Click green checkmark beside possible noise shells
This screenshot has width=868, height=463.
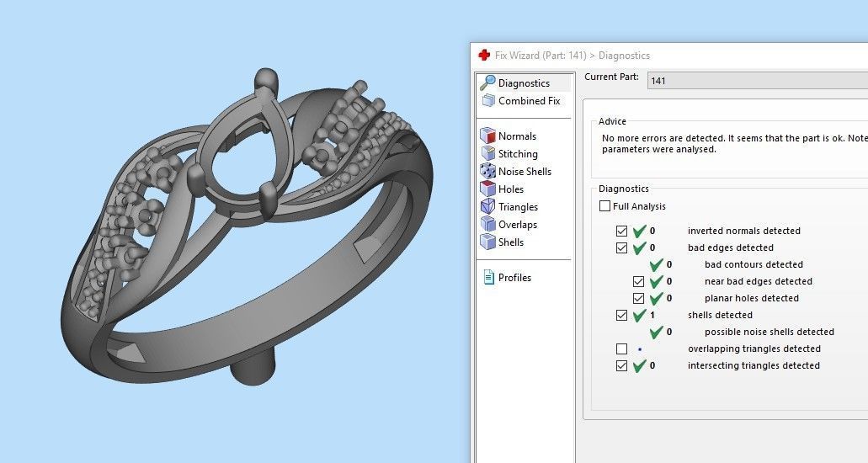coord(656,332)
